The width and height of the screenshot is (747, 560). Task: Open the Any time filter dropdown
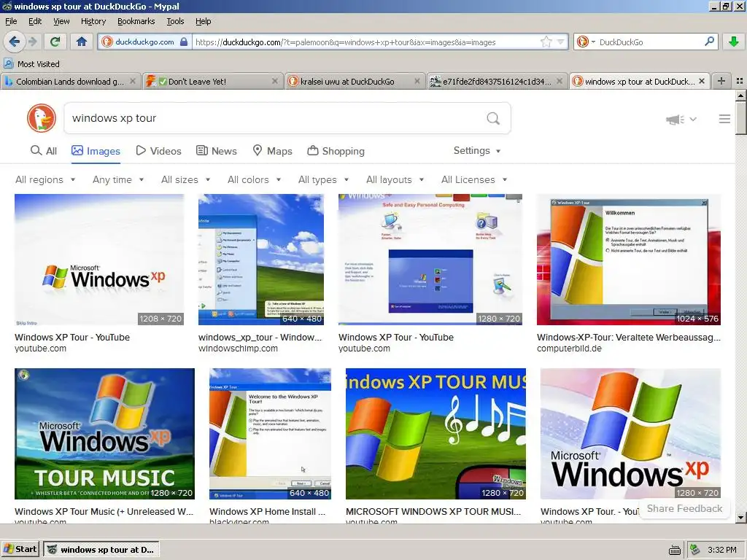(118, 179)
